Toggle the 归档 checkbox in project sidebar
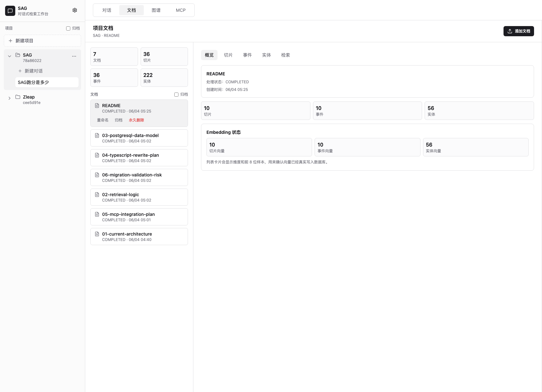542x392 pixels. coord(68,28)
